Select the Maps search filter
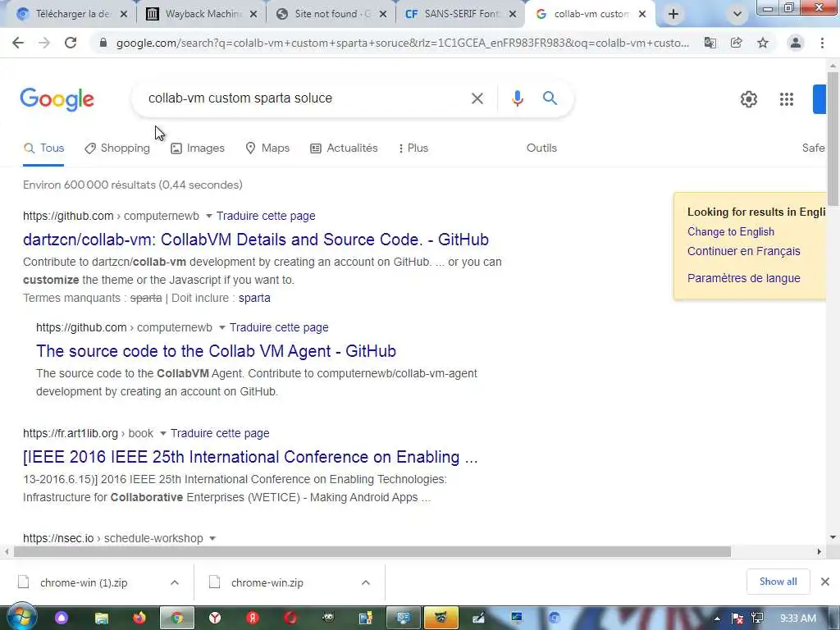The image size is (840, 630). (267, 148)
